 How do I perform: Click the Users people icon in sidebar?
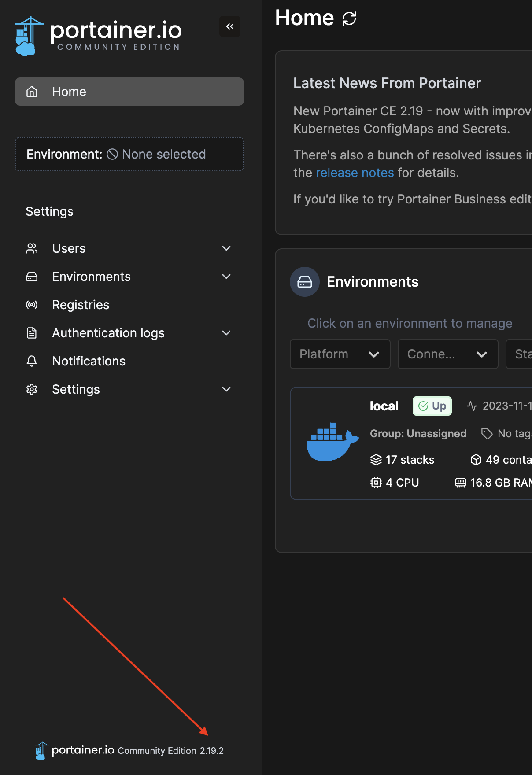click(x=32, y=248)
